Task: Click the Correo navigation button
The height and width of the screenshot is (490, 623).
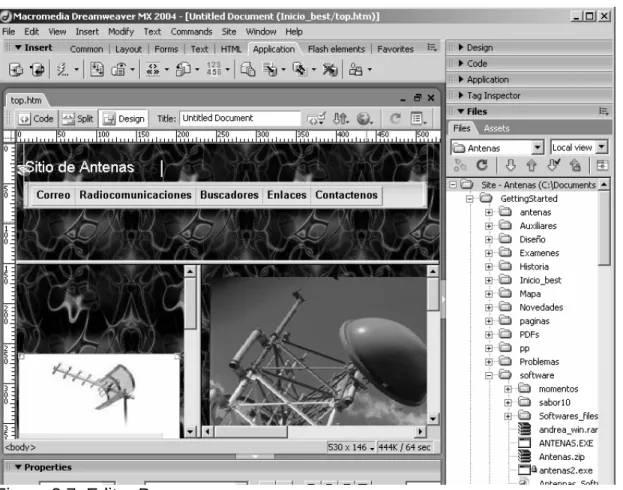Action: [53, 195]
